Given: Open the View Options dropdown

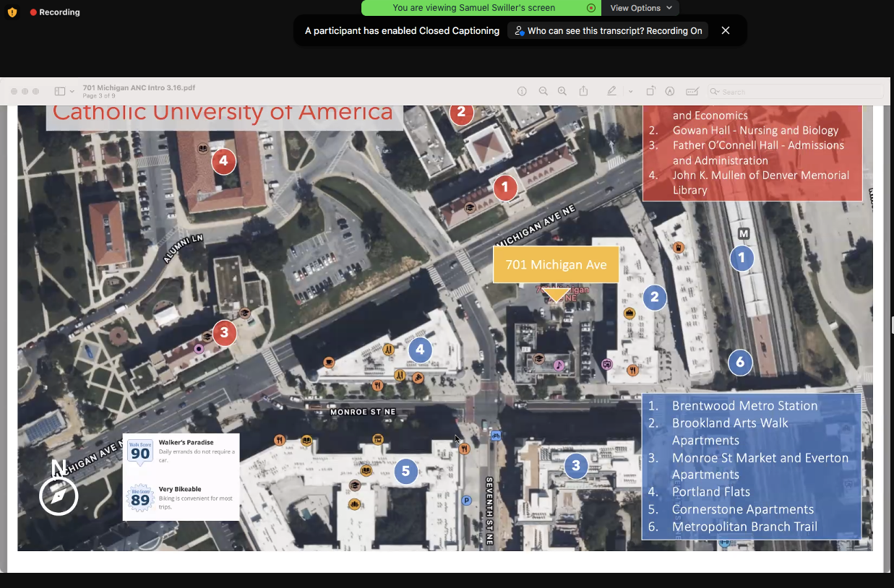Looking at the screenshot, I should coord(640,8).
